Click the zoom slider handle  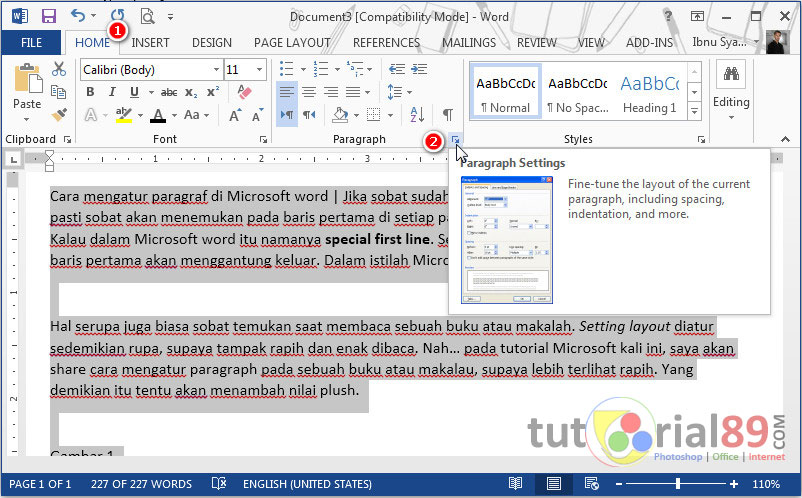[x=678, y=483]
